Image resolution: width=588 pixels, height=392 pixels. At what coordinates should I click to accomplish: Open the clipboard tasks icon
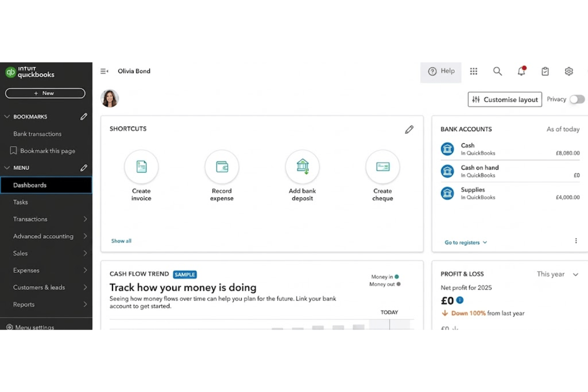click(545, 71)
